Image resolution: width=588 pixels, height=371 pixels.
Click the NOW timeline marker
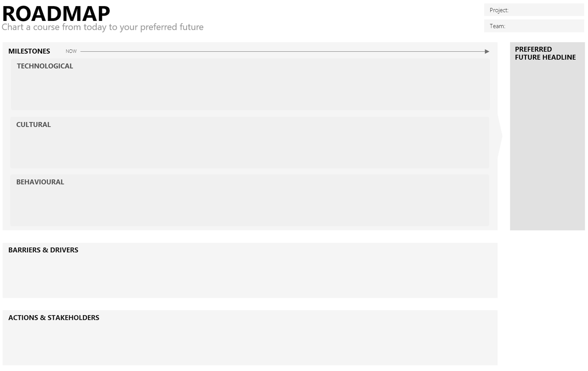pyautogui.click(x=71, y=51)
